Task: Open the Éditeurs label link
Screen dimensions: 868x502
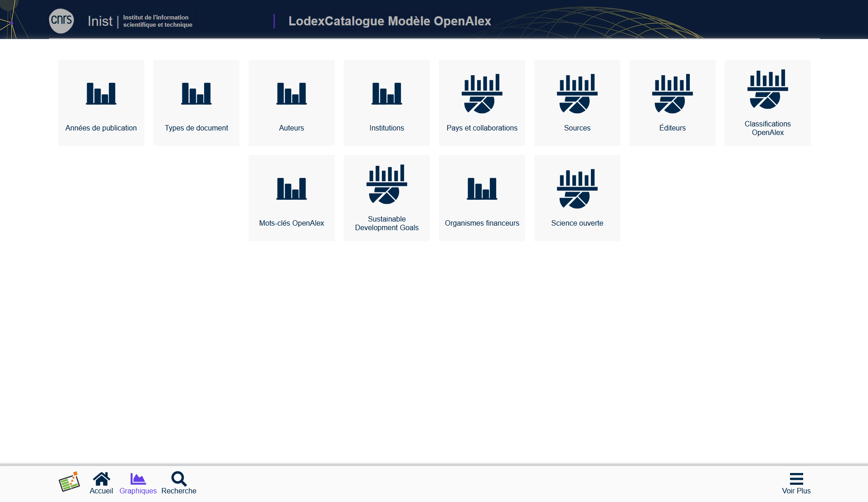Action: 673,128
